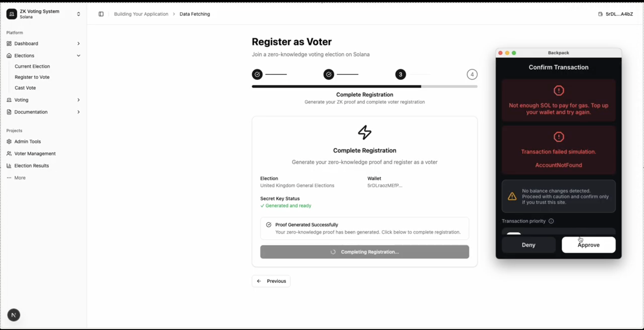This screenshot has width=644, height=330.
Task: Deny the Backpack transaction
Action: (529, 245)
